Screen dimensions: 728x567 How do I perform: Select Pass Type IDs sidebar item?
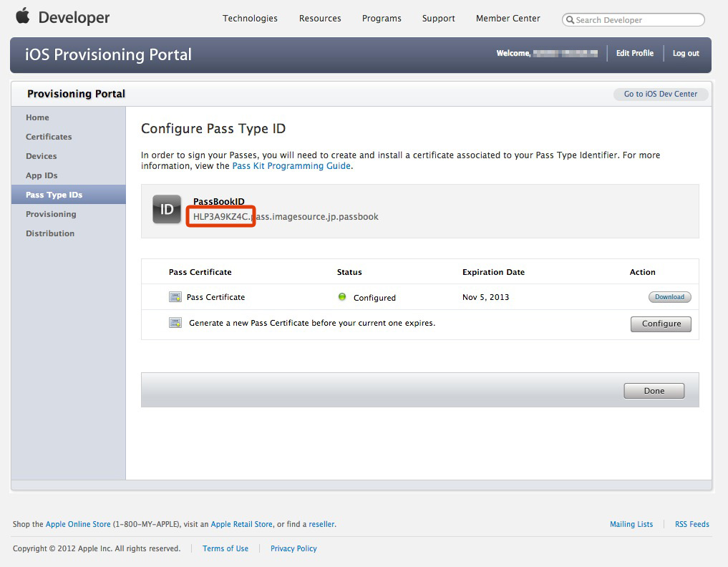69,195
